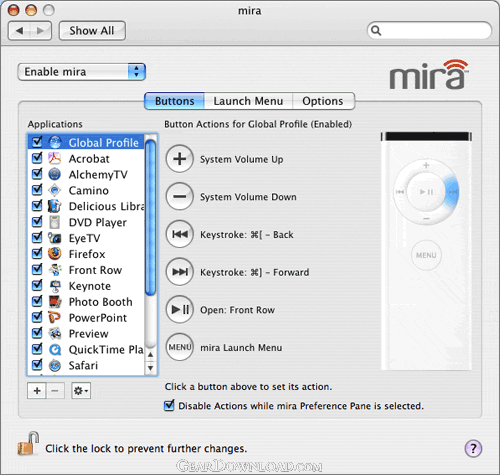
Task: Select the fast-forward button action icon
Action: (x=180, y=272)
